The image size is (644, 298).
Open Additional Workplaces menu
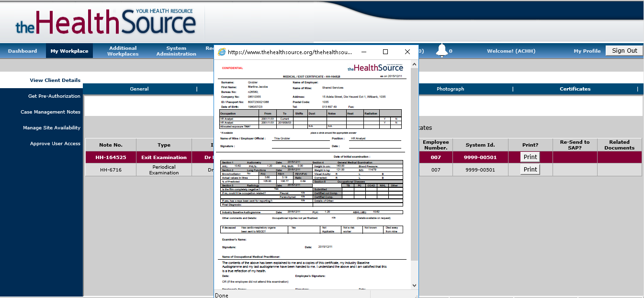pyautogui.click(x=123, y=51)
